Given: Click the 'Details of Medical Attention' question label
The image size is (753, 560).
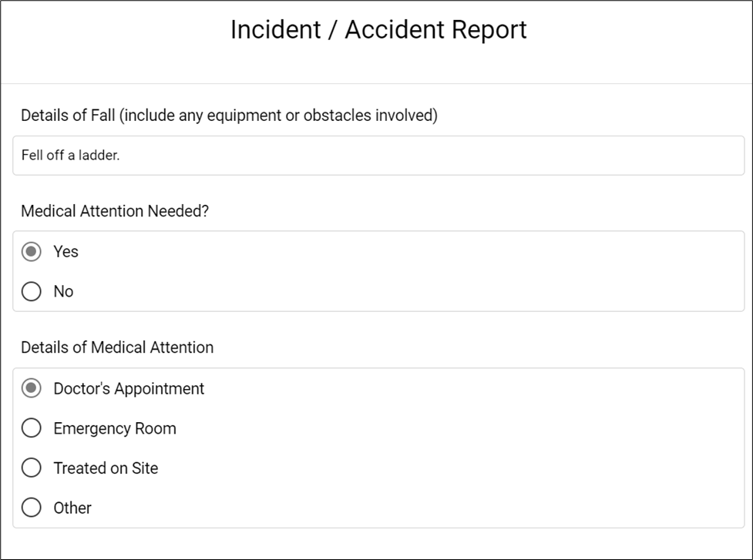Looking at the screenshot, I should [x=117, y=347].
